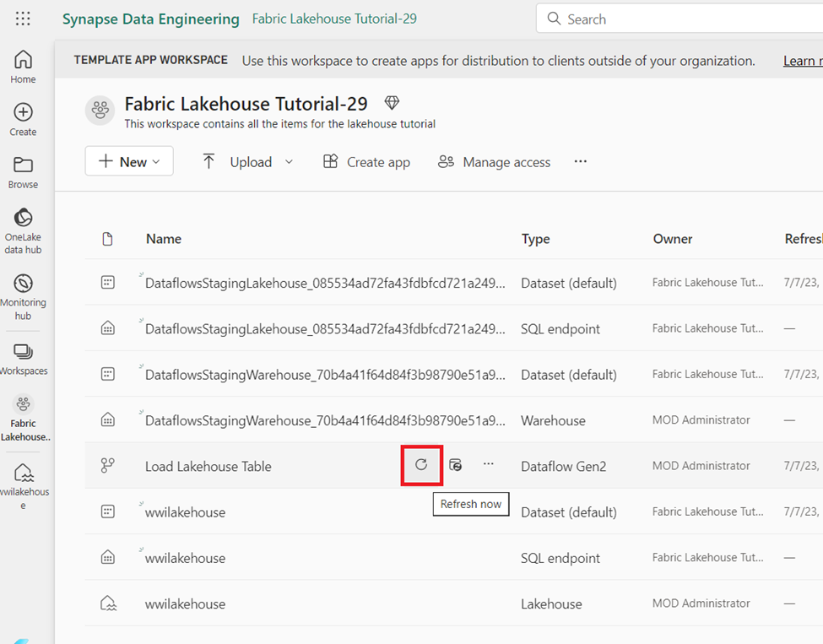Click icon of wwilakehouse SQL endpoint row
The width and height of the screenshot is (823, 644).
click(107, 557)
